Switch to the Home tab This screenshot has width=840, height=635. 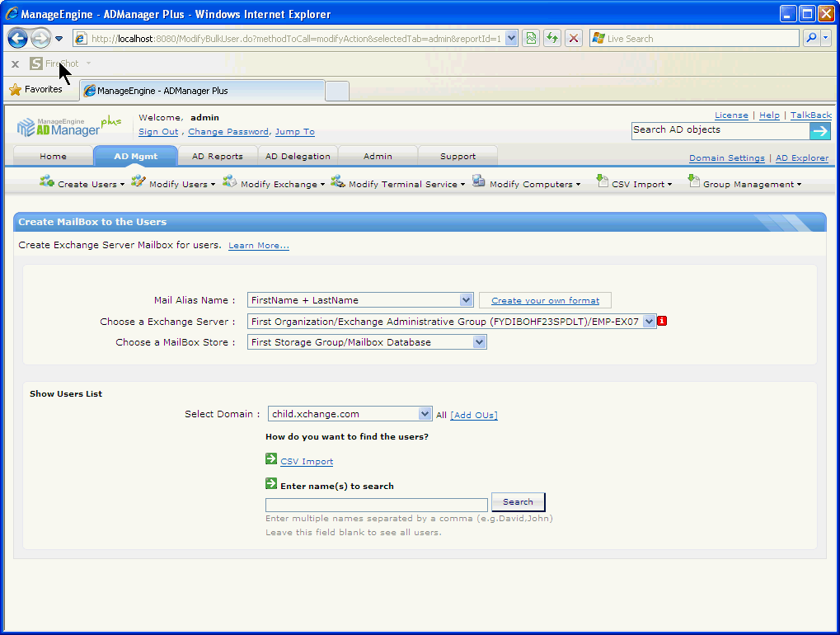[x=53, y=156]
